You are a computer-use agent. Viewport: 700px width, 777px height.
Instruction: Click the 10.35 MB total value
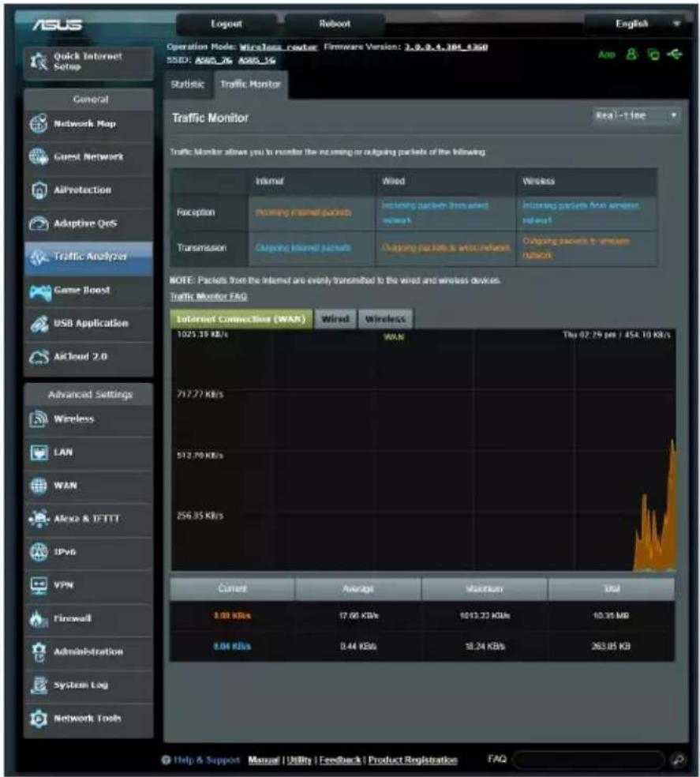pos(612,615)
